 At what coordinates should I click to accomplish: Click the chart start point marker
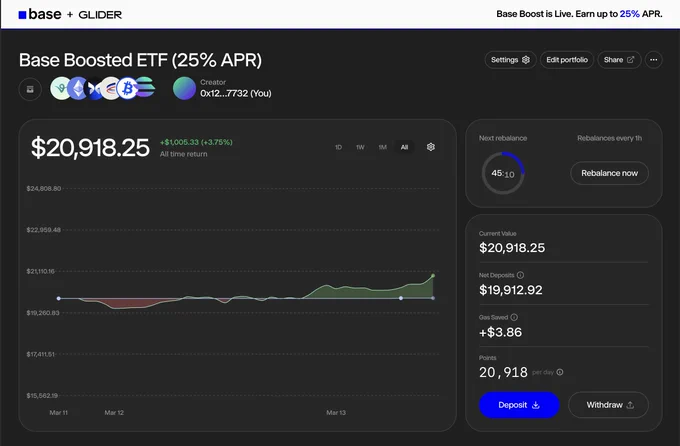click(59, 298)
